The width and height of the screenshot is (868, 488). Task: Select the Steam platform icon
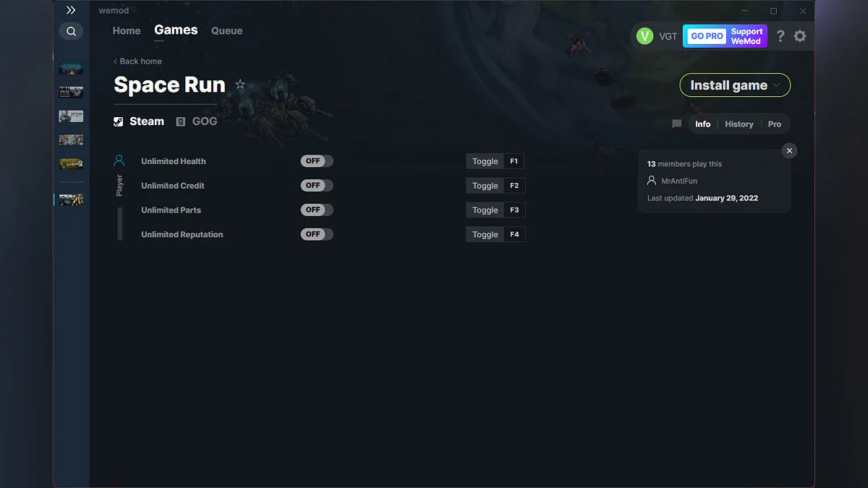[117, 121]
